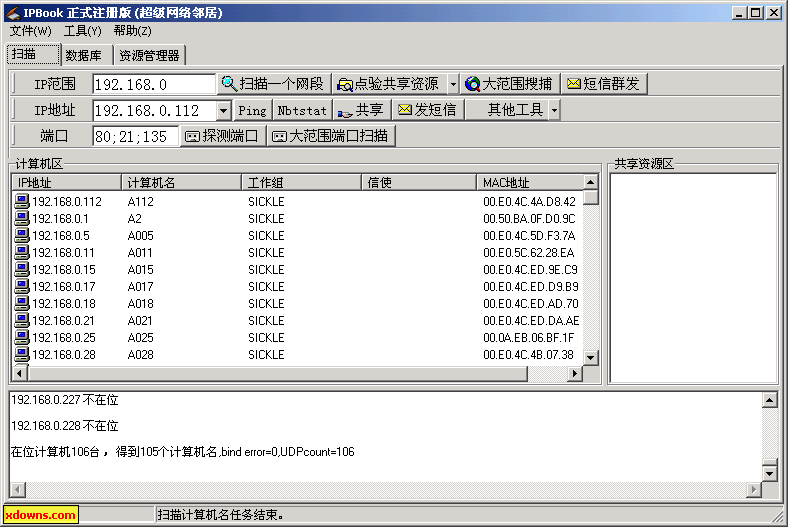Switch to the 扫描 tab
This screenshot has height=527, width=788.
coord(34,54)
